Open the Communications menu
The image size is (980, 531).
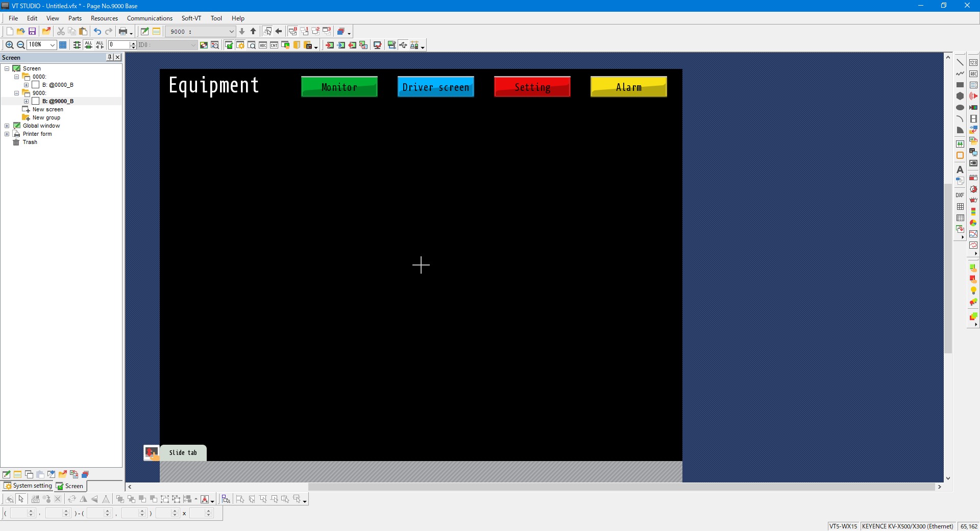click(x=150, y=18)
